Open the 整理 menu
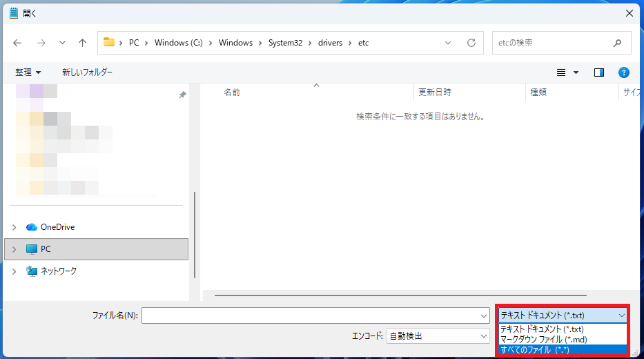 28,72
